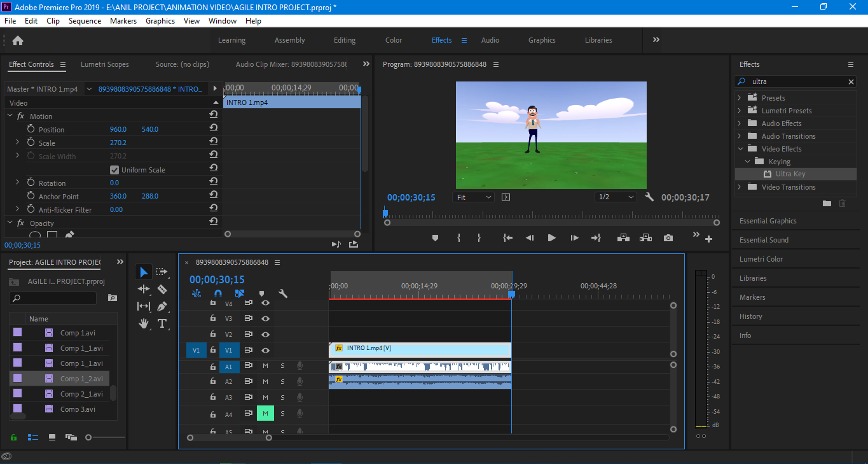Toggle V3 track output eye
The image size is (868, 464).
[x=265, y=318]
